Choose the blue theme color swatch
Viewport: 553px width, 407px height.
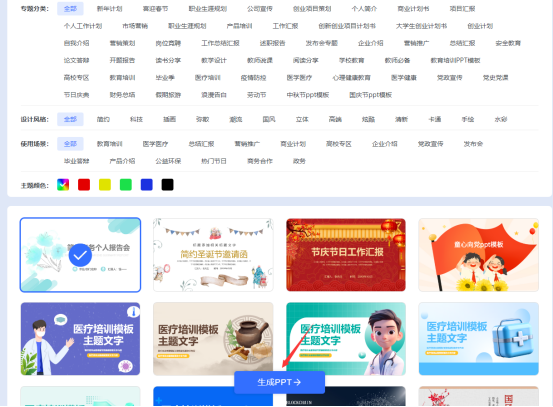pyautogui.click(x=147, y=184)
